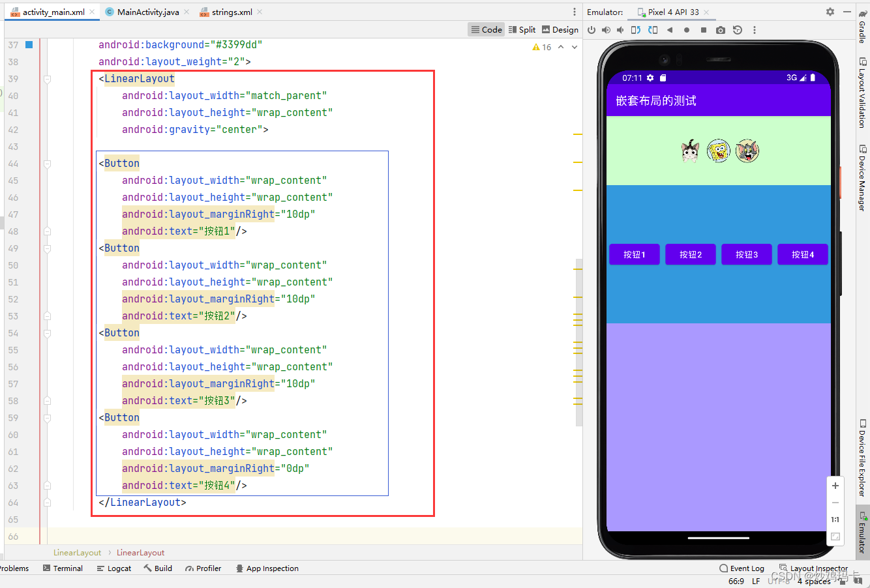Close the strings.xml tab
This screenshot has width=870, height=588.
tap(260, 12)
